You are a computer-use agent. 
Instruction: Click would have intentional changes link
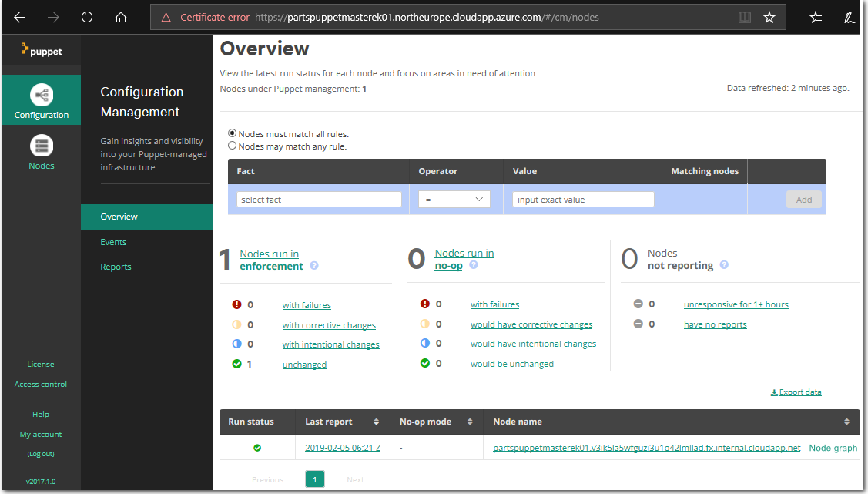click(533, 344)
